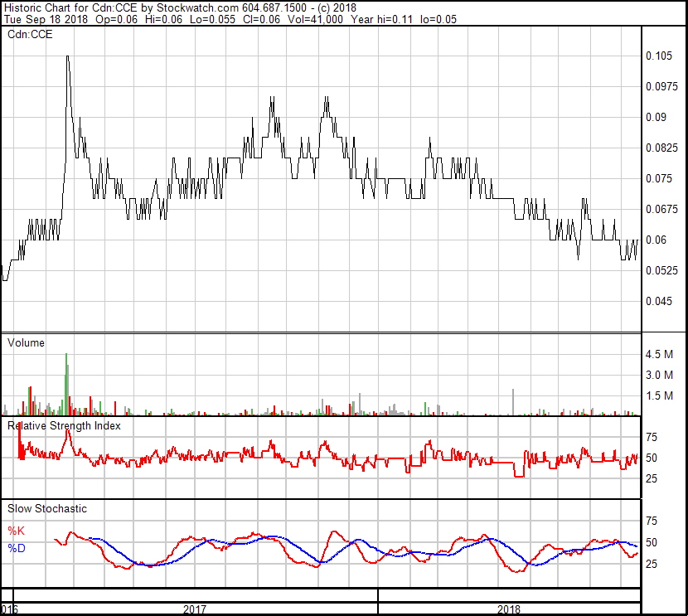
Task: Click the 0.0975 price axis label
Action: [x=661, y=86]
